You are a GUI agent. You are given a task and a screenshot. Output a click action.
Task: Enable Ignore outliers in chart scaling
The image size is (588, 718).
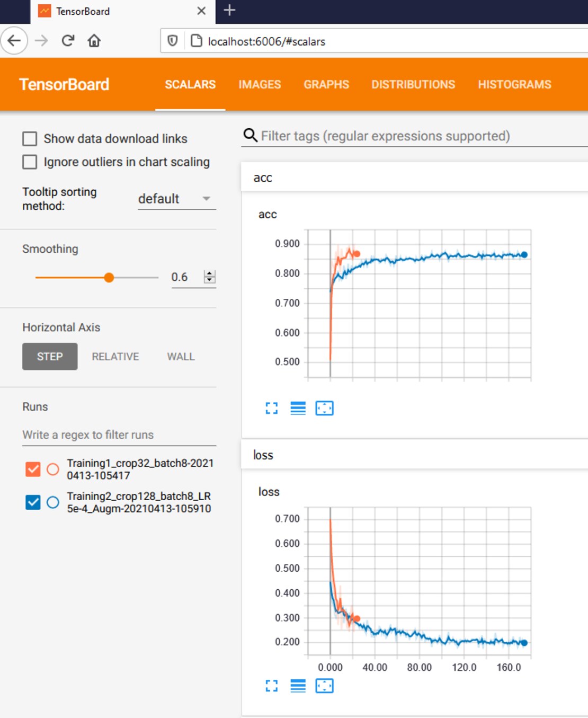point(30,162)
